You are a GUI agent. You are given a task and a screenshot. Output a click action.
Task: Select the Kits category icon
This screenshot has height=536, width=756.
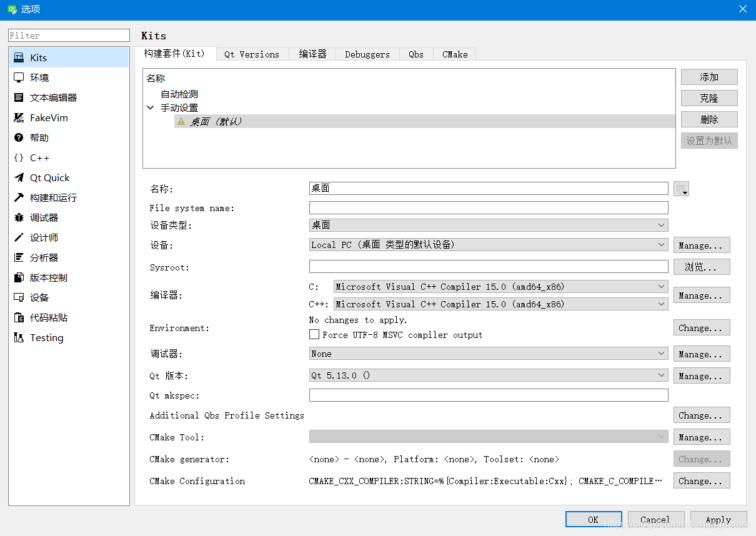[x=19, y=57]
